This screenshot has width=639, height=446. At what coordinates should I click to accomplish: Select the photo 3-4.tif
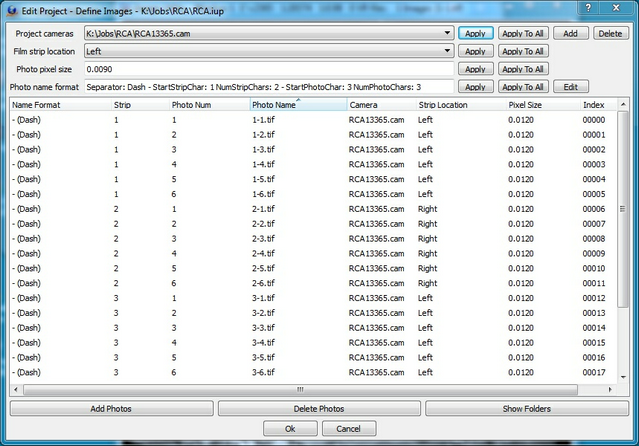tap(263, 342)
